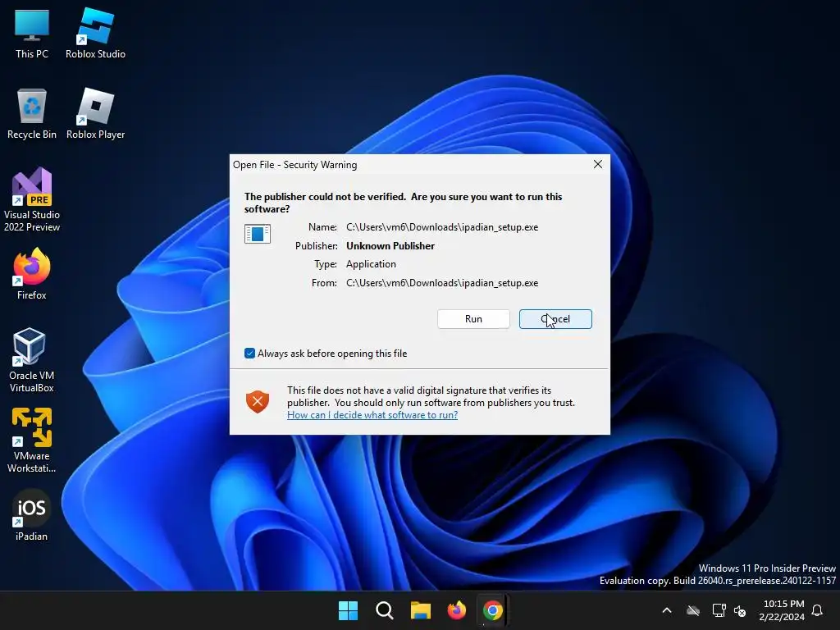
Task: Open the clock showing 10:15 PM
Action: (782, 610)
